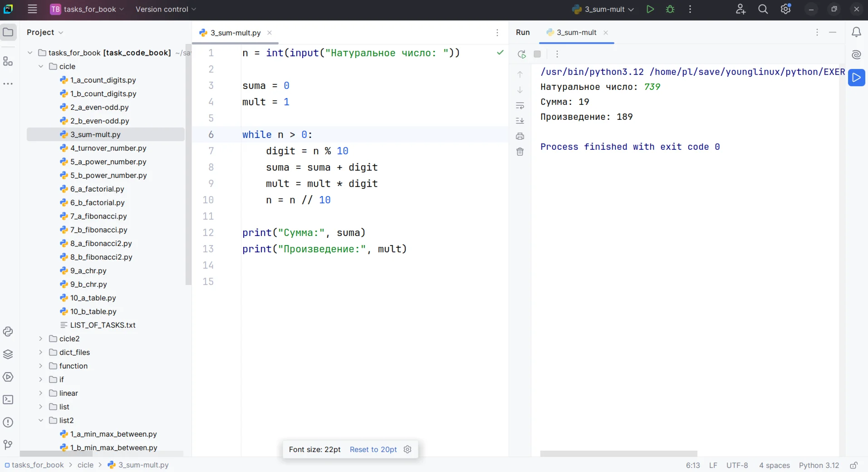Clear all Run console output

[520, 152]
